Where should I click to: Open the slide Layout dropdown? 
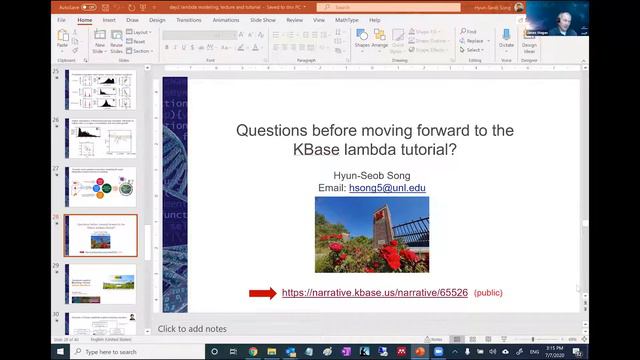[139, 32]
